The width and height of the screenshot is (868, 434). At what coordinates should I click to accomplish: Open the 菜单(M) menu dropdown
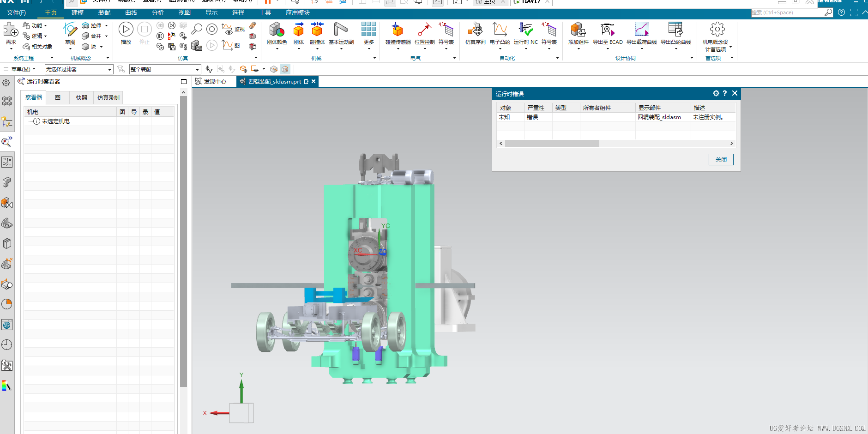tap(20, 69)
